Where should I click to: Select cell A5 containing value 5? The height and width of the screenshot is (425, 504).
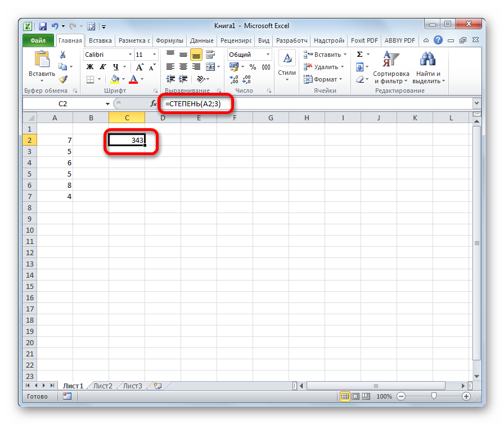click(55, 174)
